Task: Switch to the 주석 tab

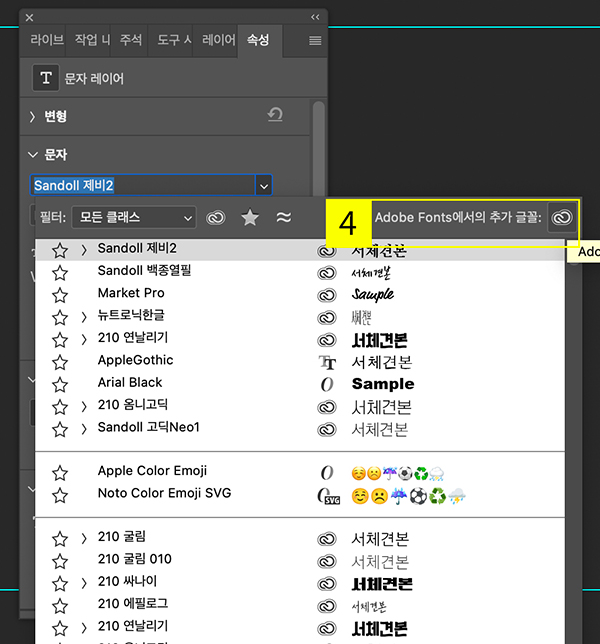Action: (131, 40)
